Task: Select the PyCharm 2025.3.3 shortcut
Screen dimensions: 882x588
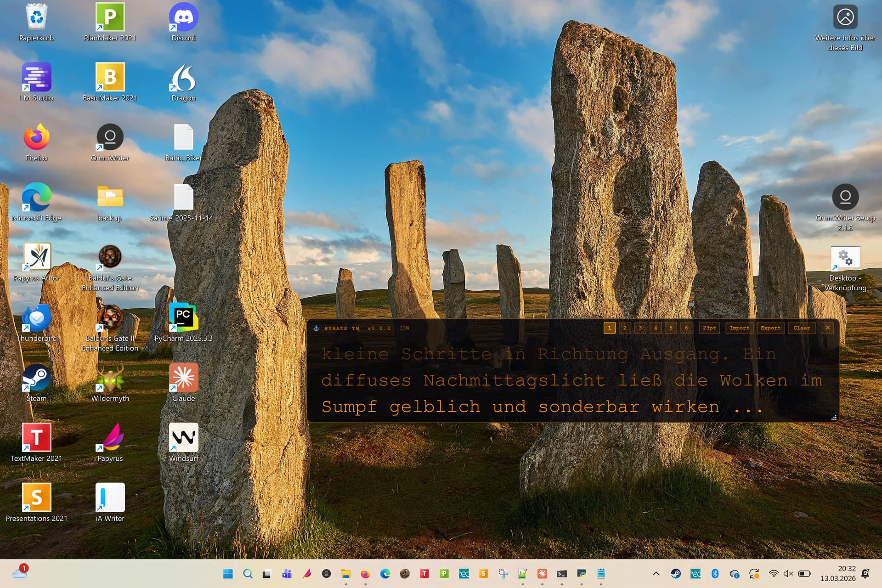Action: coord(183,318)
